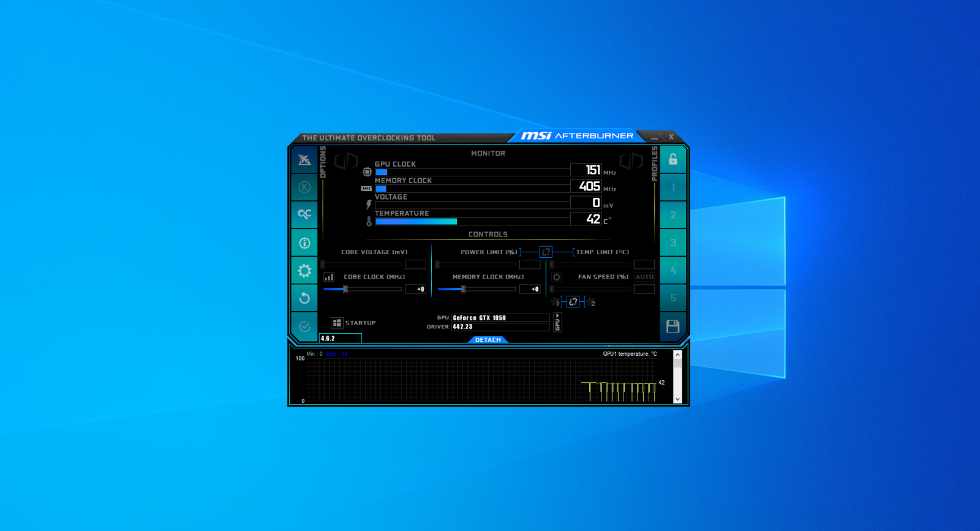Click the memory clock 405 MHz value
Screen dimensions: 980x531
pyautogui.click(x=586, y=186)
